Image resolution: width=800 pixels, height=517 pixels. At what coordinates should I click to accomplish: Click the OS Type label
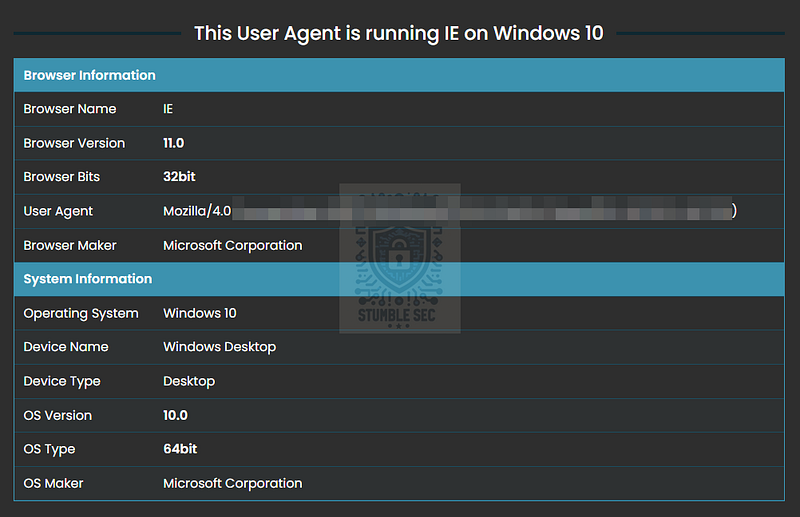[49, 449]
